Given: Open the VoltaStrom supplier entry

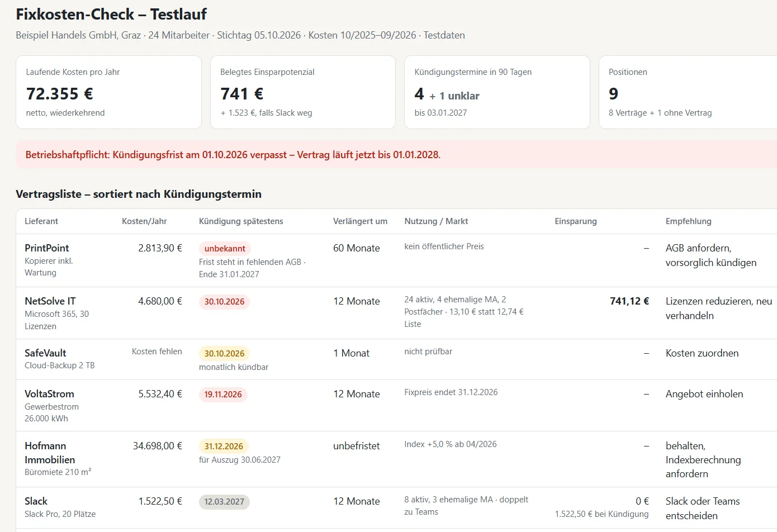Looking at the screenshot, I should pos(49,394).
